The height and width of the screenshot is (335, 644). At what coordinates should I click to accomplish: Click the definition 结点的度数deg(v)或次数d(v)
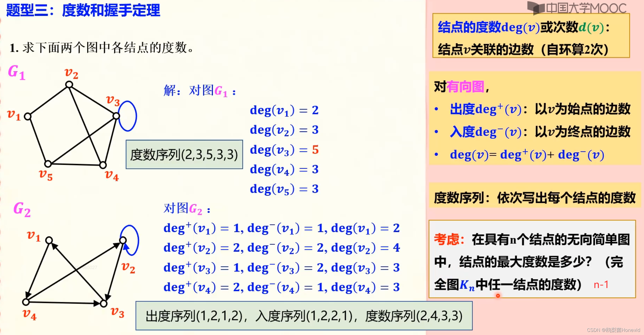point(523,27)
